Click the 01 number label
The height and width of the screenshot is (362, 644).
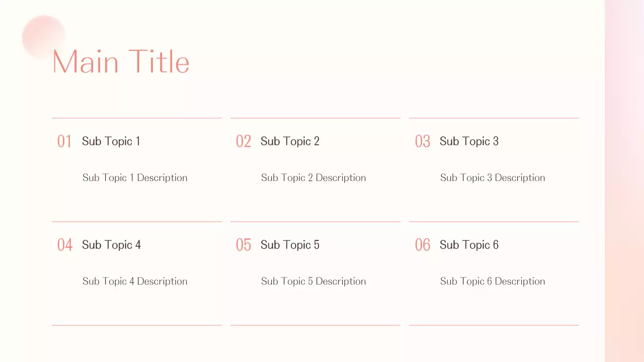click(x=64, y=141)
